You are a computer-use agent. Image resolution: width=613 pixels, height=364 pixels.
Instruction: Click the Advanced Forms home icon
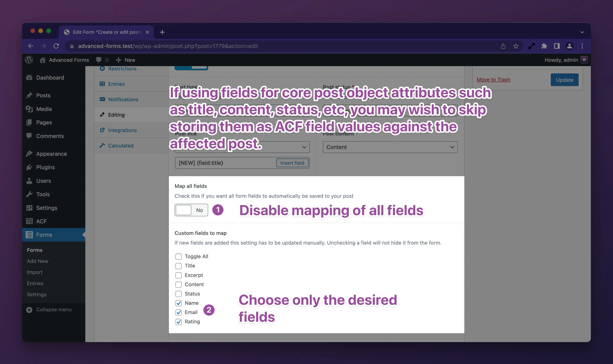coord(42,60)
